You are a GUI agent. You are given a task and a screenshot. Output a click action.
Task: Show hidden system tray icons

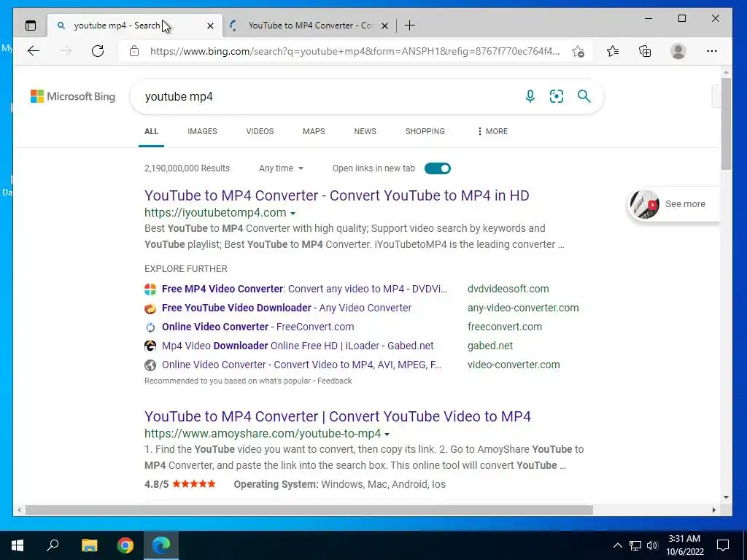pos(617,545)
